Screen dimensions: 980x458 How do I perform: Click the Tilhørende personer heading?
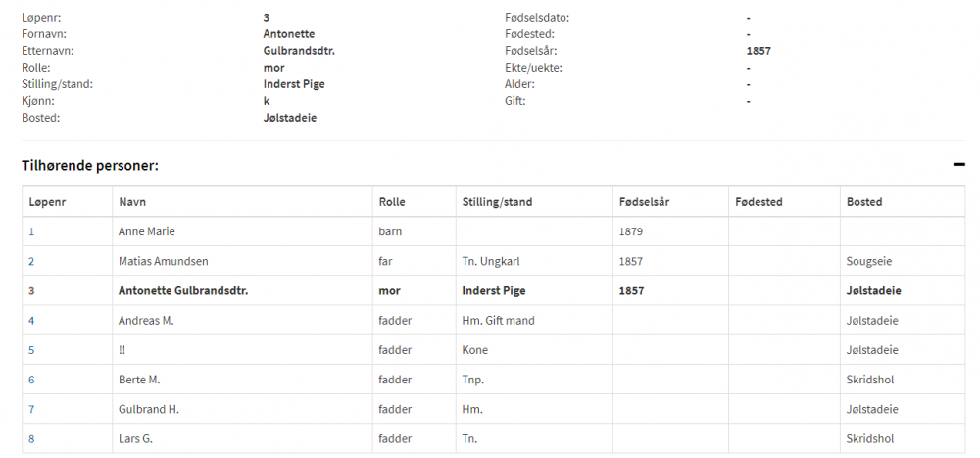coord(90,165)
